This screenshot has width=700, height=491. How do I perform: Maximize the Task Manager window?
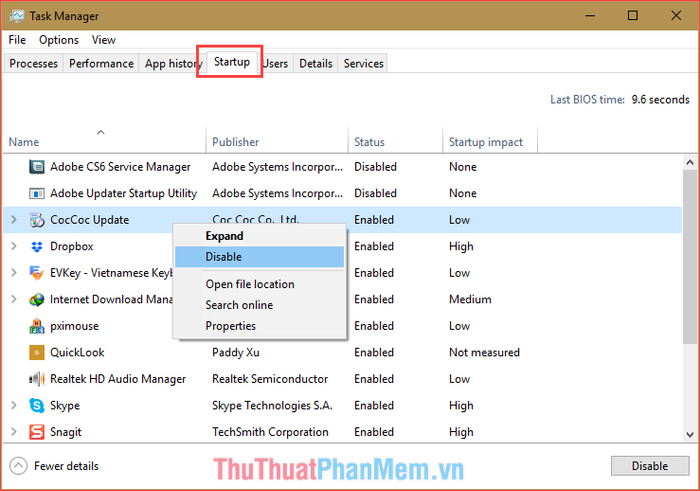[633, 16]
